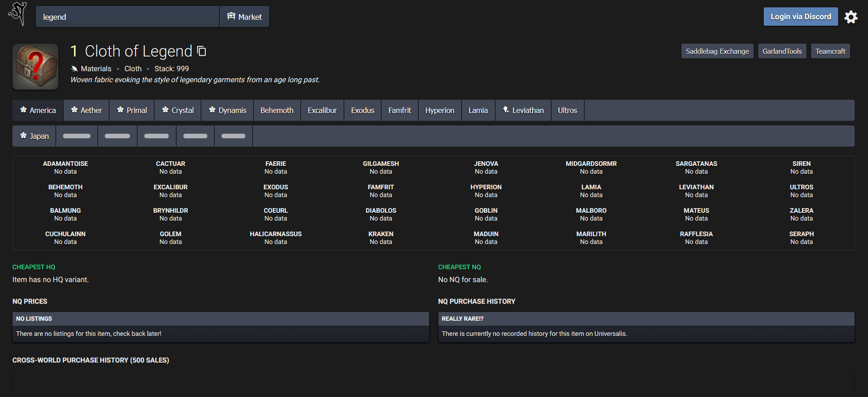Click the SARGATANAS world entry
This screenshot has height=397, width=868.
point(697,167)
